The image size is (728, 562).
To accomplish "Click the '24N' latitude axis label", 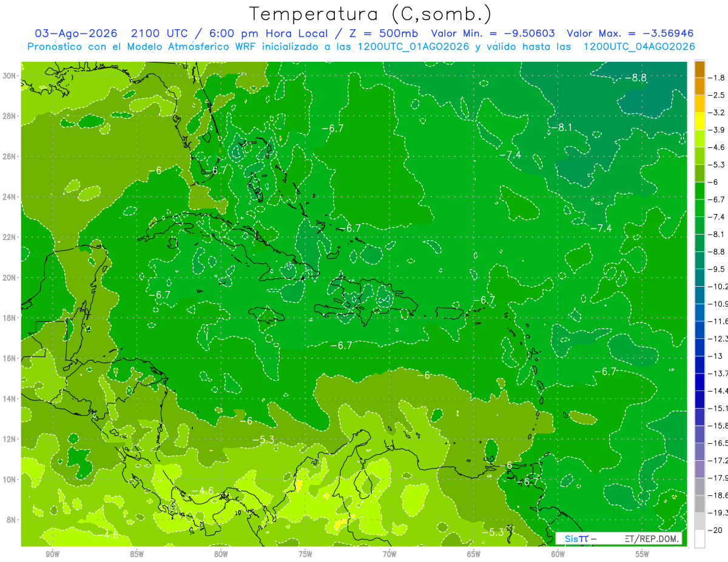I will click(10, 197).
